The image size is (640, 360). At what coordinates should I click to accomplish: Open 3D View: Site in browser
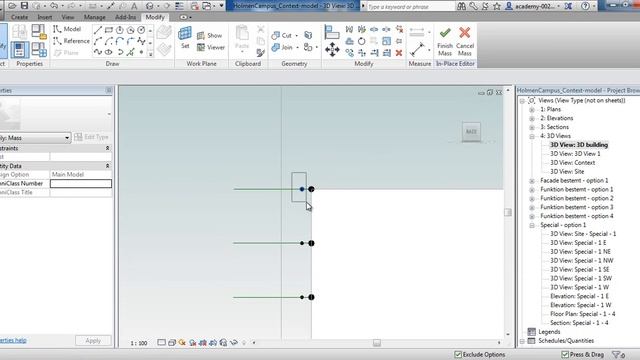point(567,171)
